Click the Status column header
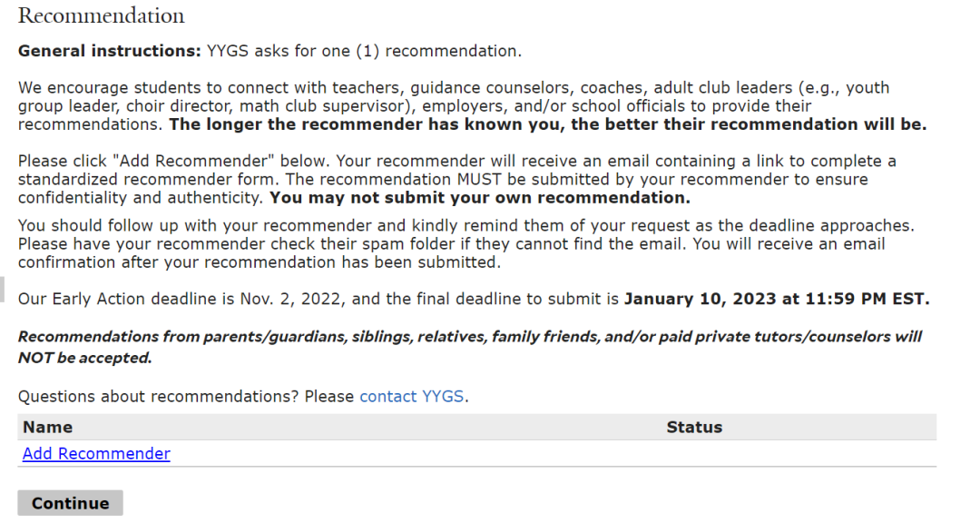The image size is (980, 523). tap(694, 427)
